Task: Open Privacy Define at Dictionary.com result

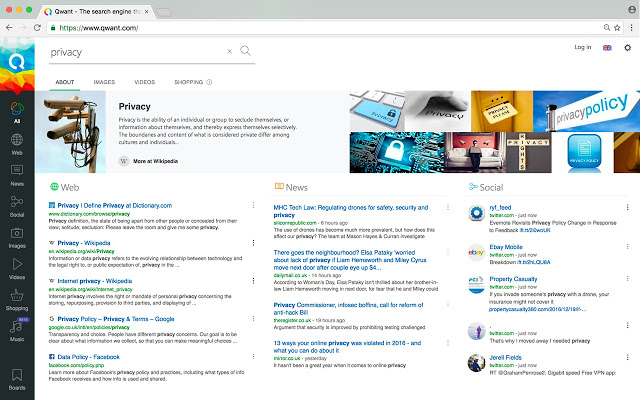Action: point(115,205)
